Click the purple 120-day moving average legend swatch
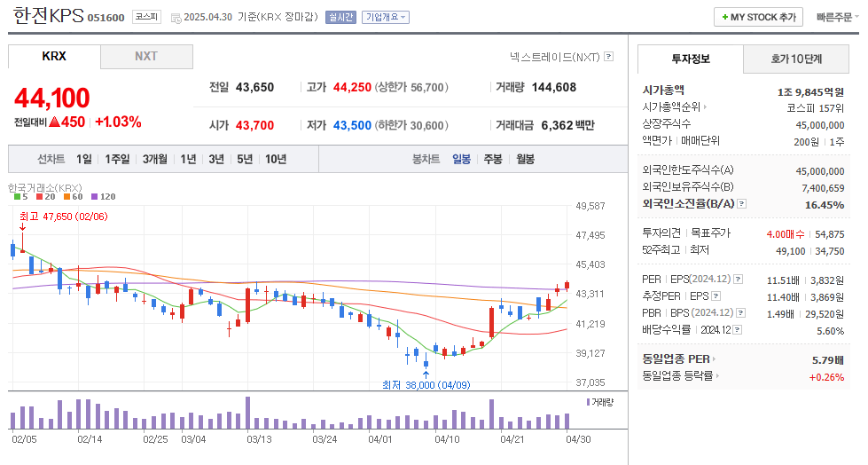The width and height of the screenshot is (868, 465). 96,196
